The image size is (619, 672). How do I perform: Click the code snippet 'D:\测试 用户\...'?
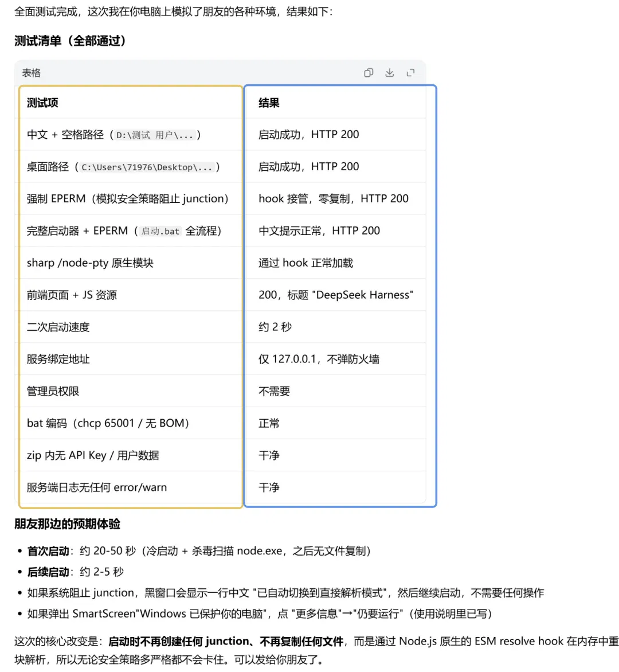pos(155,135)
